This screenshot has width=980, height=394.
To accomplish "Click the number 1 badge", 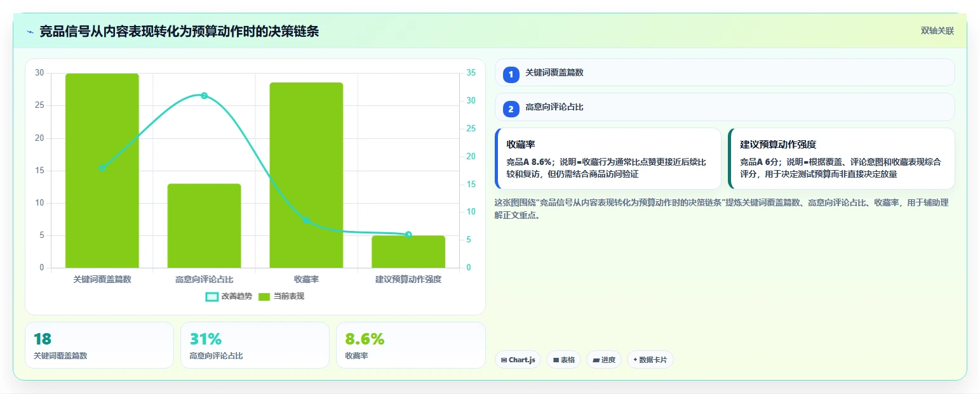I will [x=511, y=74].
